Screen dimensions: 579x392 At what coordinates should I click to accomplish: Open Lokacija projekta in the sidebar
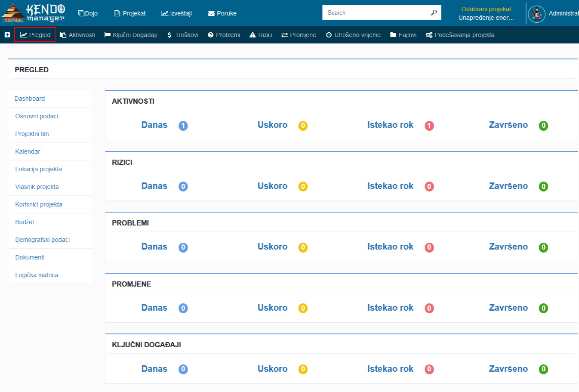click(x=39, y=169)
